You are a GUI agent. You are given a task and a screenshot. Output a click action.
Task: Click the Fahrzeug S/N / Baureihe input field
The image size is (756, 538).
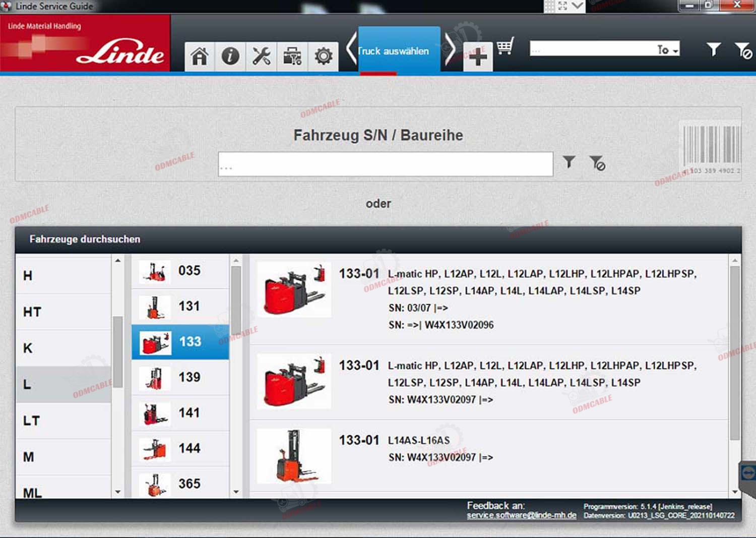(386, 164)
